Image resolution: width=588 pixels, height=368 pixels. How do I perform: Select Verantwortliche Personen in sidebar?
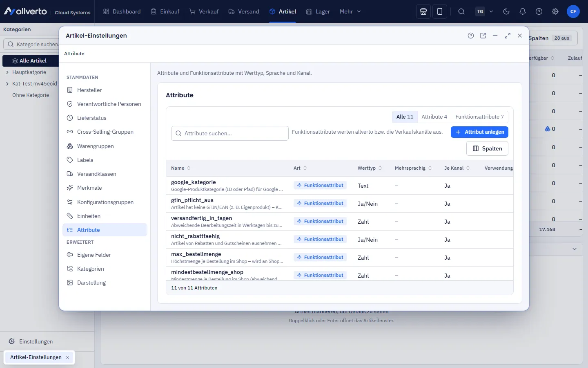(105, 104)
